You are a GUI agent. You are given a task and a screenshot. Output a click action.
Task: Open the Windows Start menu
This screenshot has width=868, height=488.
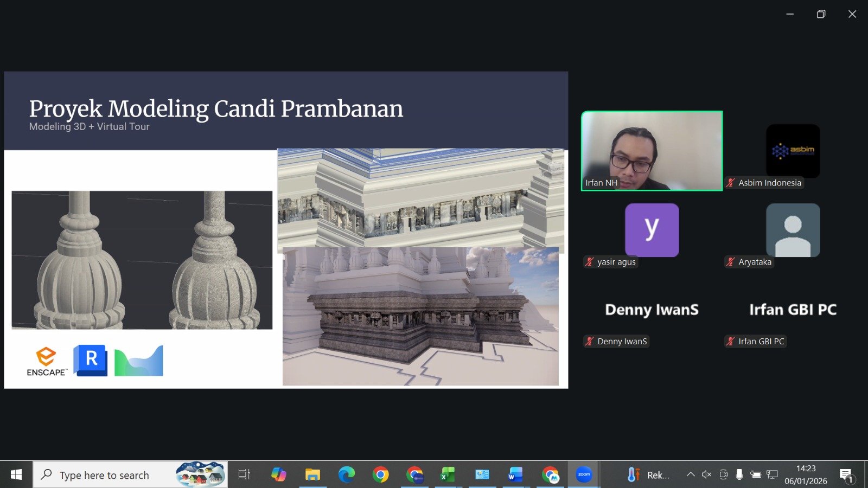(16, 475)
